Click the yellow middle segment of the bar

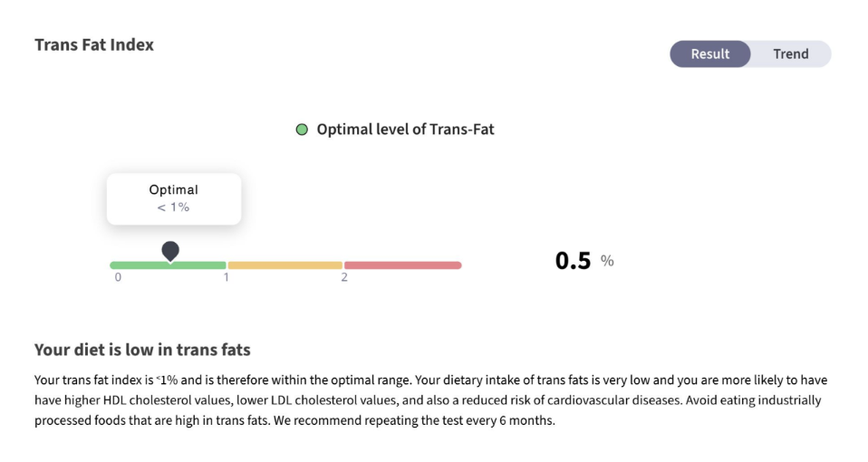coord(285,265)
